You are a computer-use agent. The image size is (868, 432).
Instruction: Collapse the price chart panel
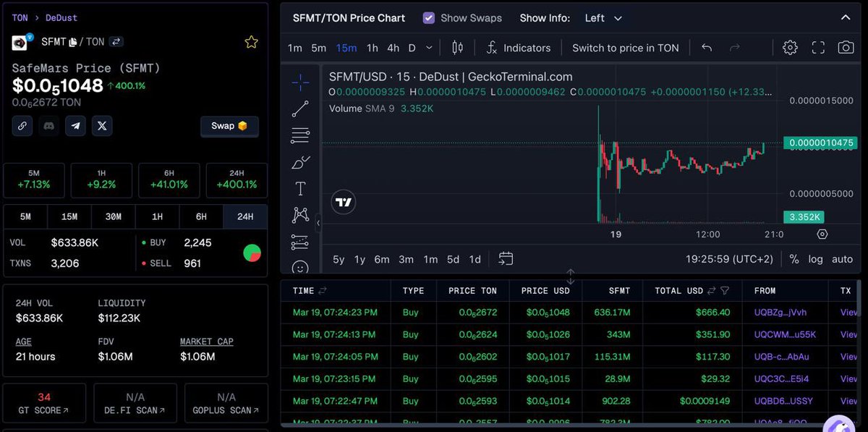point(846,18)
